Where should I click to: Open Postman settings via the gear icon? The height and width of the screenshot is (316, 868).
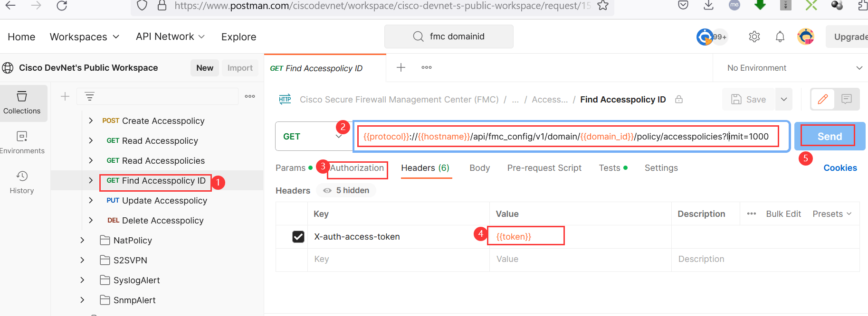[x=754, y=36]
